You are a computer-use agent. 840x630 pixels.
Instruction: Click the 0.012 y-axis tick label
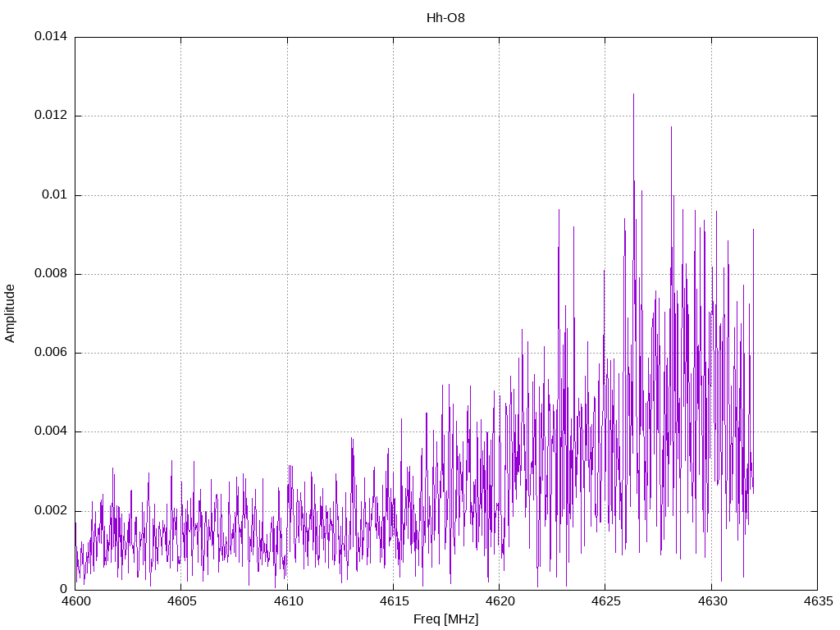tap(50, 116)
